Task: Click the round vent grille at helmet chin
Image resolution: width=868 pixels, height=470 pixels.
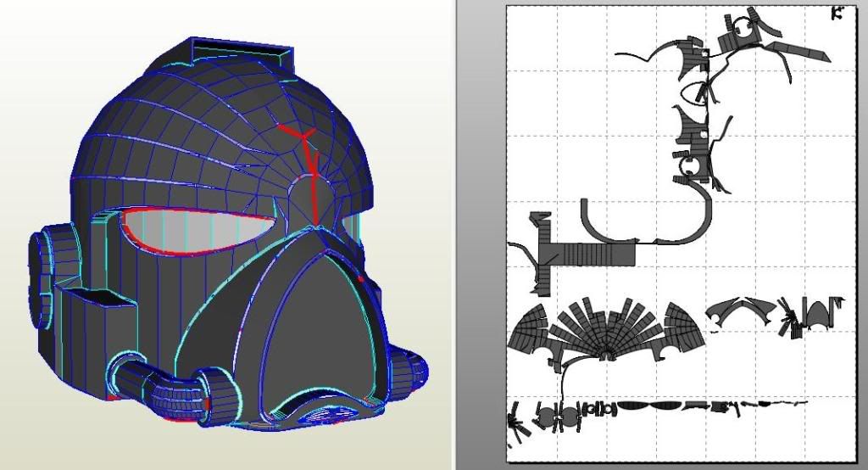Action: tap(330, 416)
